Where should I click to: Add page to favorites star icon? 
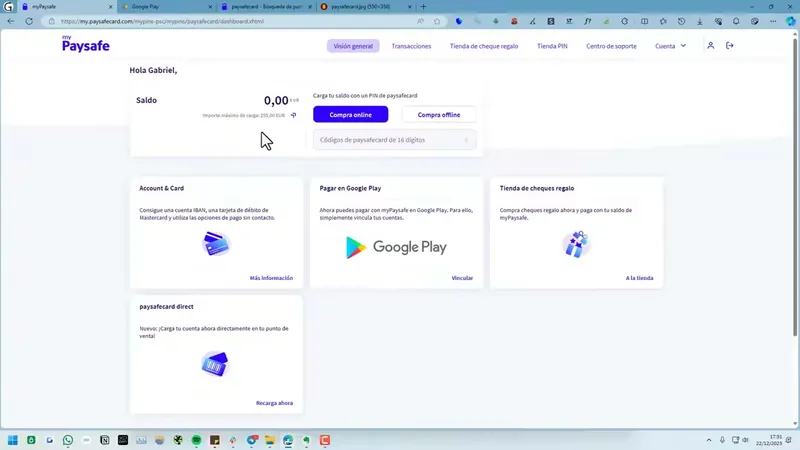(437, 21)
